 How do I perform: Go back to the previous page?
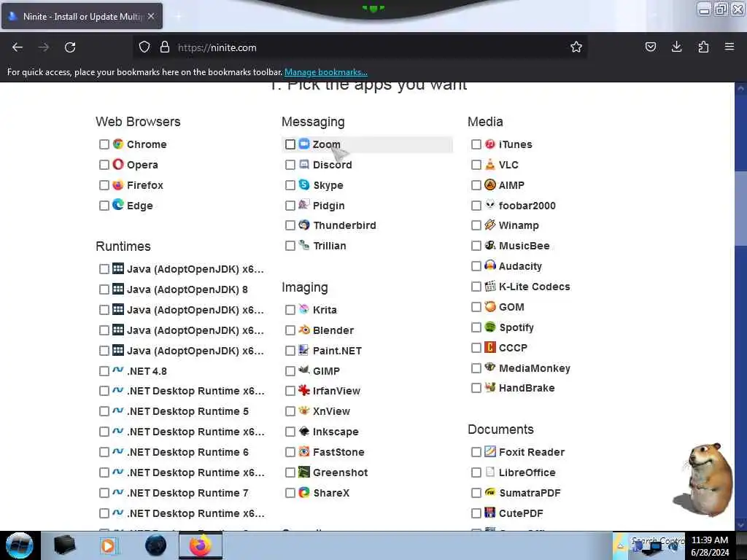18,47
